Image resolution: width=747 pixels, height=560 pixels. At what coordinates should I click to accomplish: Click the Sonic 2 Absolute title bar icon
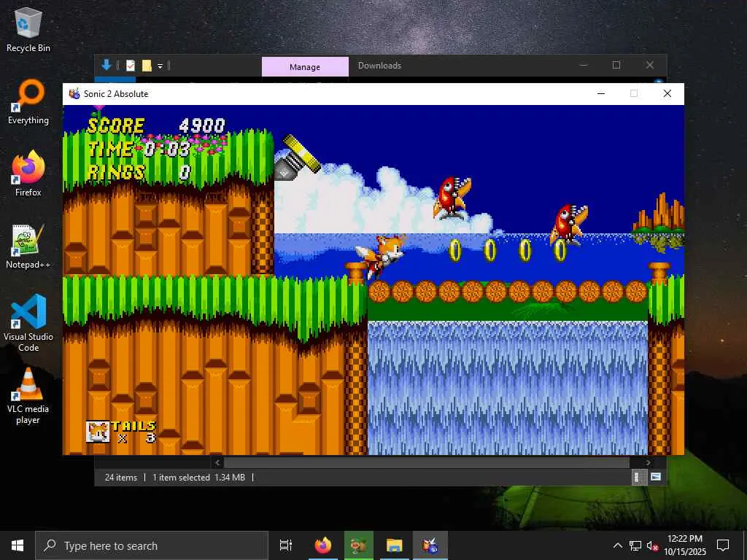point(74,94)
